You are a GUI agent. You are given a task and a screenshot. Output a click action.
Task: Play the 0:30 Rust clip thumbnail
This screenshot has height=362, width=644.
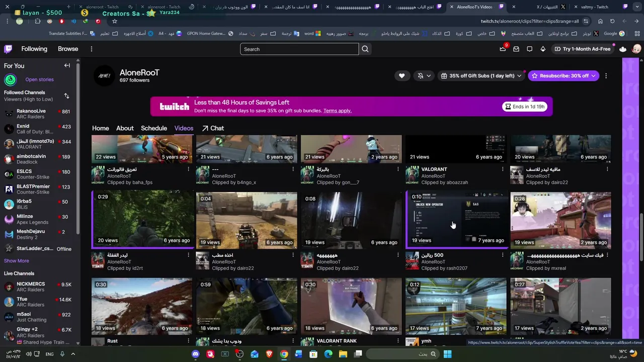(x=142, y=306)
